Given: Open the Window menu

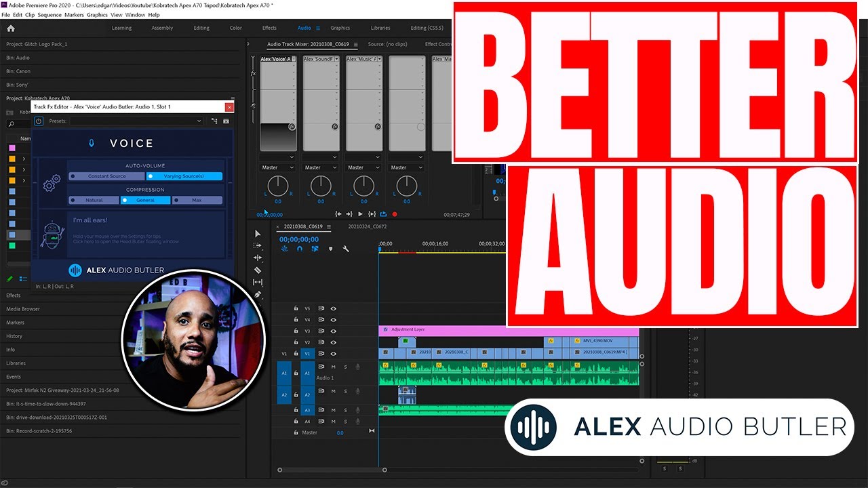Looking at the screenshot, I should coord(135,14).
